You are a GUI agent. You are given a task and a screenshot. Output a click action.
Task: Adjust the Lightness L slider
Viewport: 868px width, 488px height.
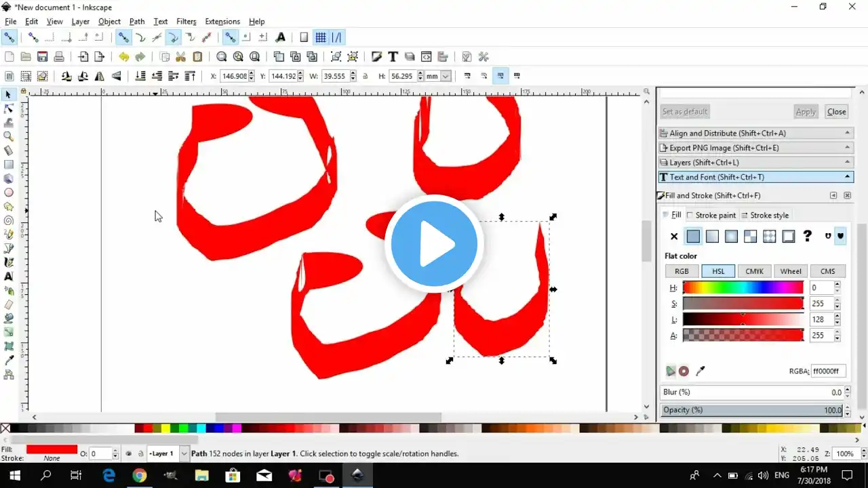pos(743,319)
